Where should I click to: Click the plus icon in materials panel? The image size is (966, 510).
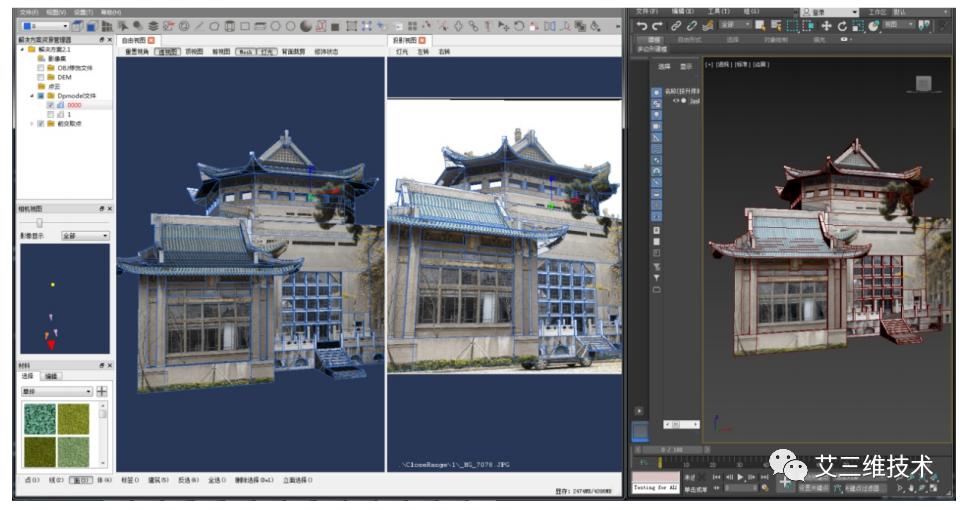pyautogui.click(x=102, y=391)
